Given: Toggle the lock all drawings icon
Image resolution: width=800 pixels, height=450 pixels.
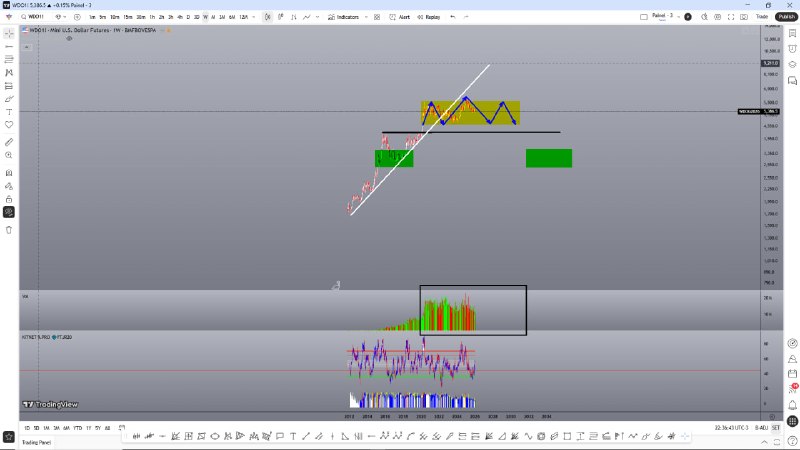Looking at the screenshot, I should coord(9,198).
